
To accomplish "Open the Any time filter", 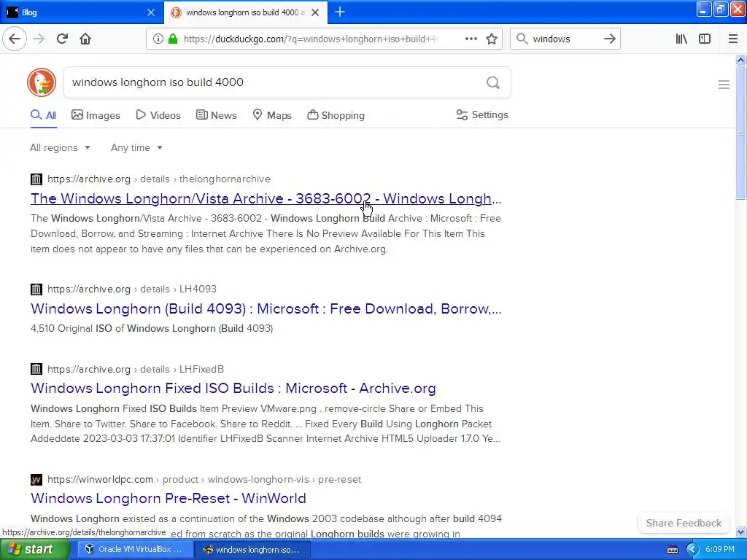I will [136, 147].
